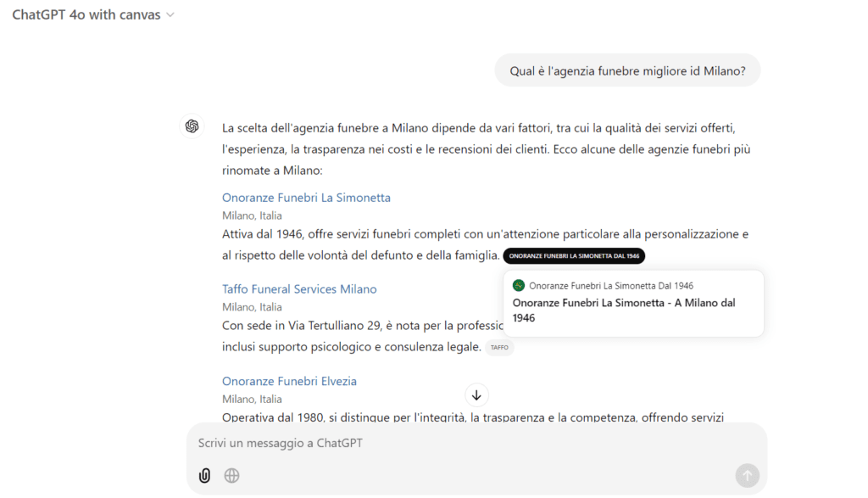Click the TAFFO source citation pill
The image size is (868, 498).
click(499, 347)
